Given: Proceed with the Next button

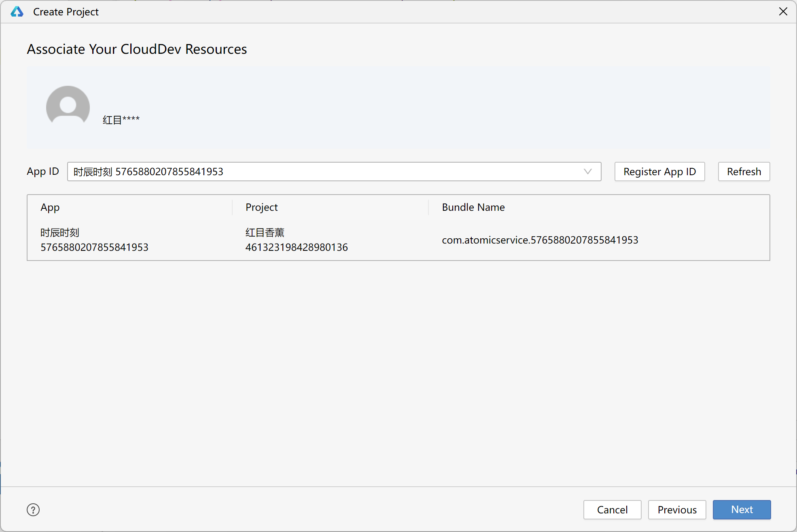Looking at the screenshot, I should [742, 510].
